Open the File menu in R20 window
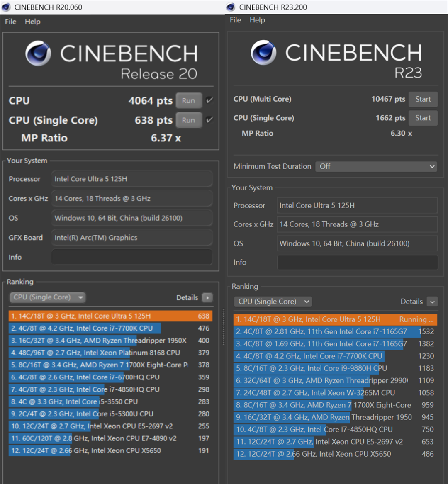Viewport: 448px width, 484px height. [x=10, y=22]
